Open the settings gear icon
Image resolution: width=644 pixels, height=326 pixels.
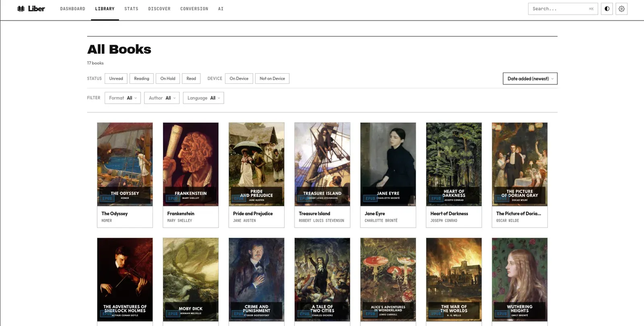coord(621,9)
